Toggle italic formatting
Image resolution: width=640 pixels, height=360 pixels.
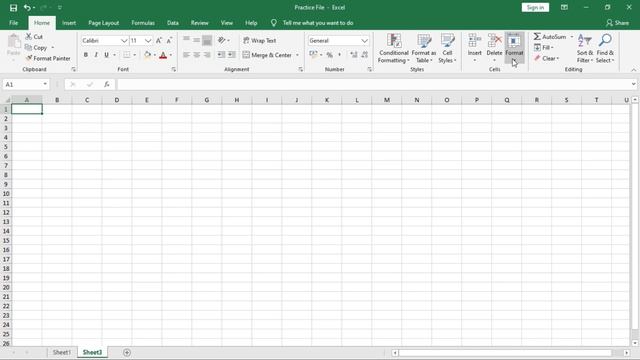[x=96, y=55]
